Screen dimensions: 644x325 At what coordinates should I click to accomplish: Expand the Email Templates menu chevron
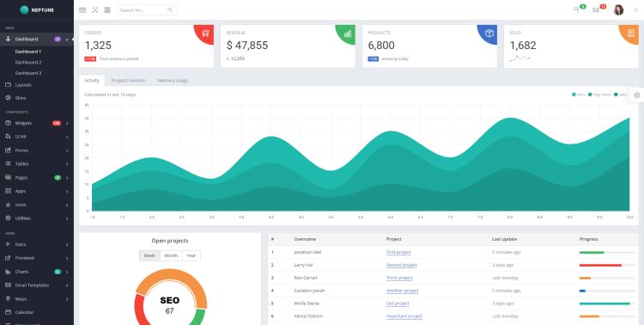click(x=67, y=285)
